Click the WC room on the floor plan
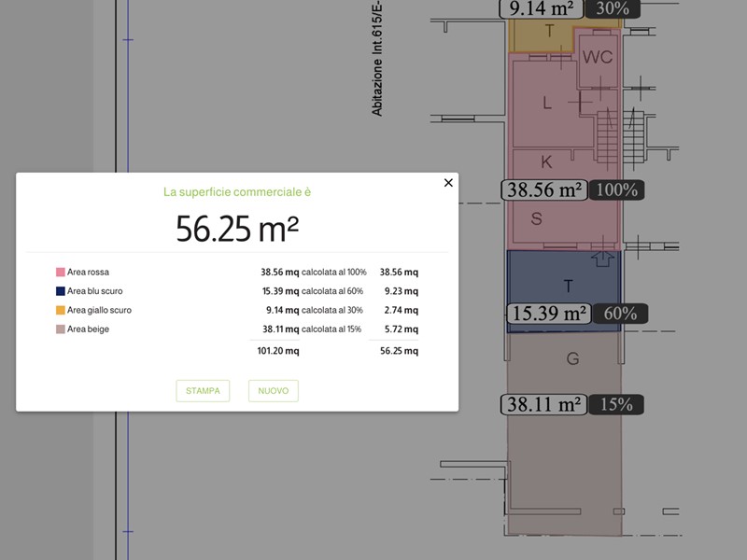This screenshot has height=560, width=747. (x=598, y=58)
